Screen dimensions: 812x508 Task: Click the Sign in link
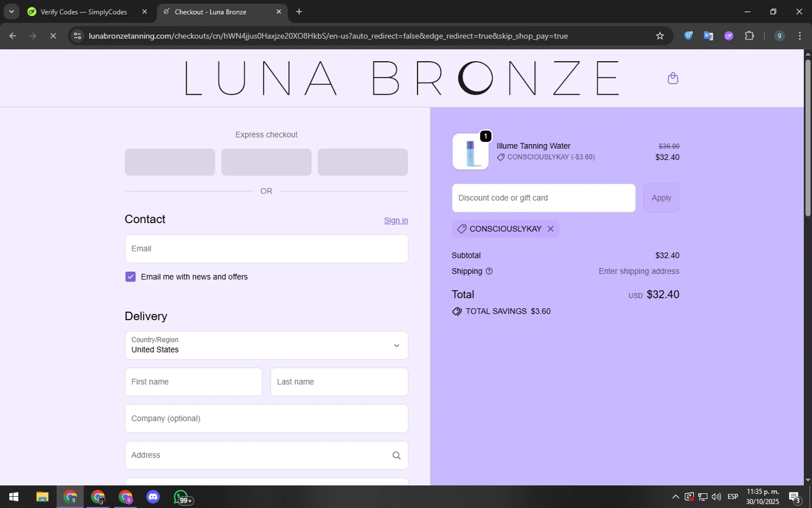(x=396, y=220)
